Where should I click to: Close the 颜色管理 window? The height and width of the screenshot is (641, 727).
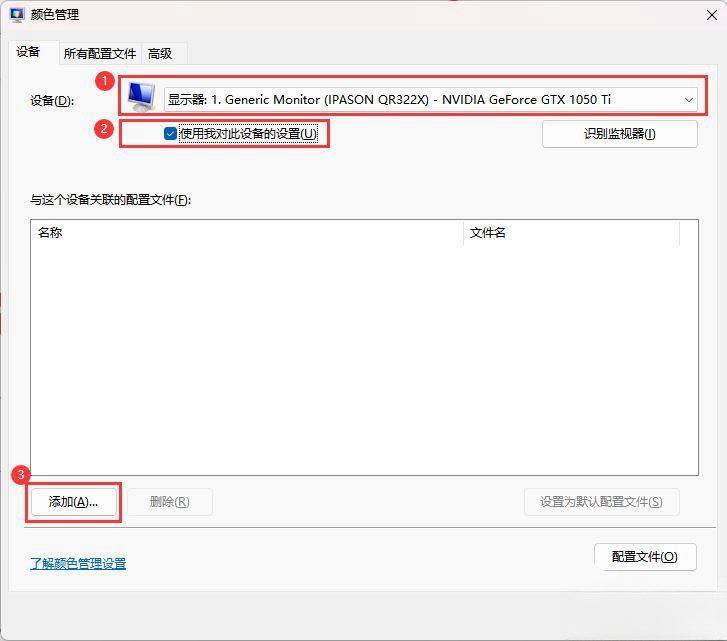(x=712, y=15)
